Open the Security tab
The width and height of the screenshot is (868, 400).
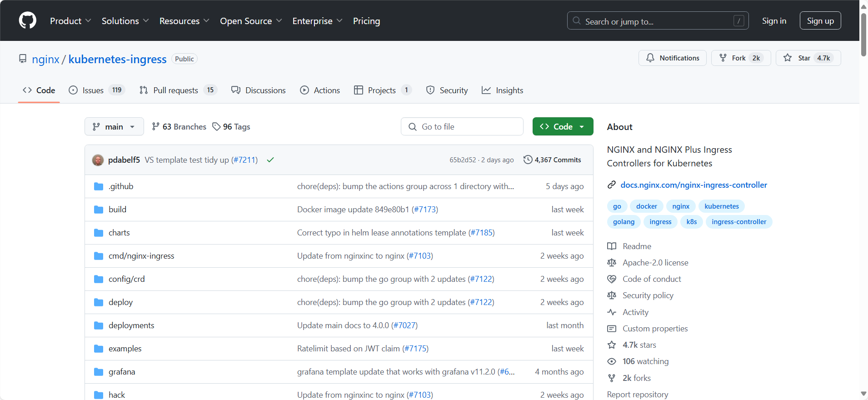pos(447,90)
